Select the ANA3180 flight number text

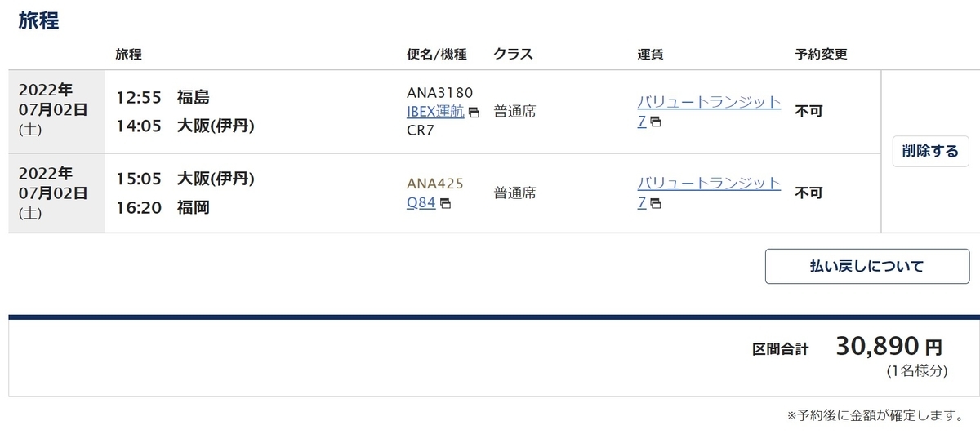tap(439, 93)
